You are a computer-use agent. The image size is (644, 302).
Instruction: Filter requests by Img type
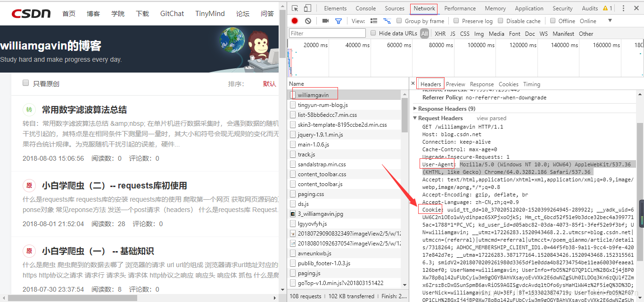point(479,33)
